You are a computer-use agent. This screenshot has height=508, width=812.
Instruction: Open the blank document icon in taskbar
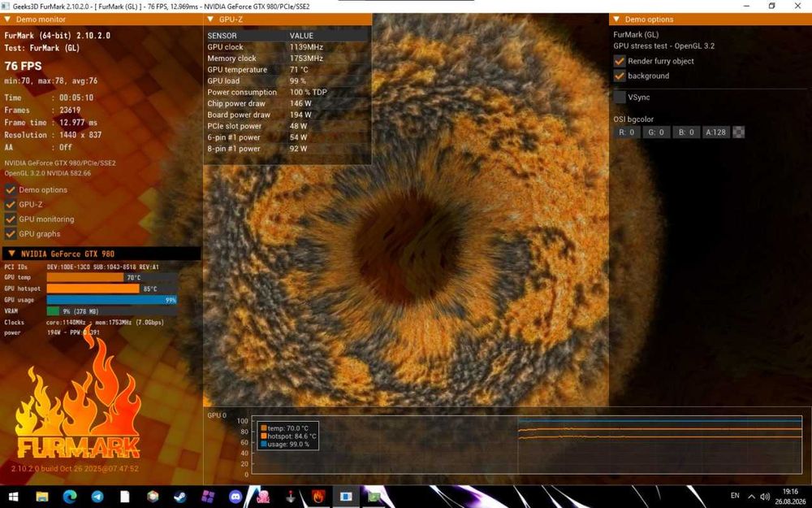pos(125,497)
